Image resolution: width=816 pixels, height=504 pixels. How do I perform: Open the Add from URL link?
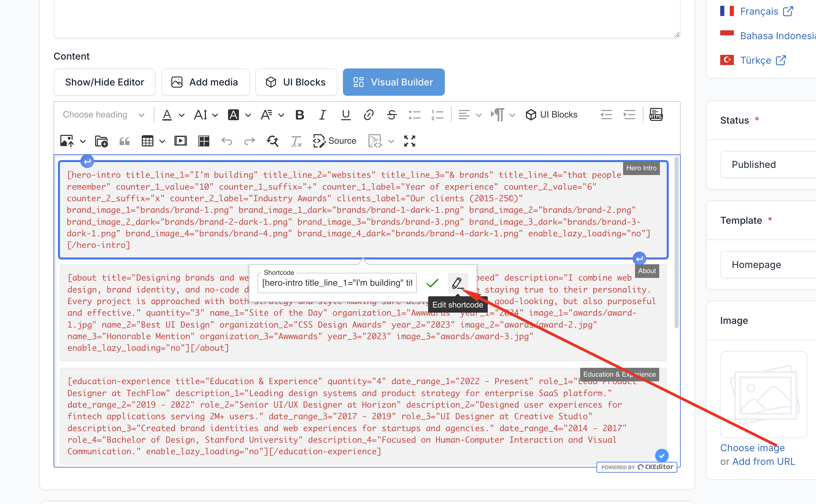click(764, 461)
